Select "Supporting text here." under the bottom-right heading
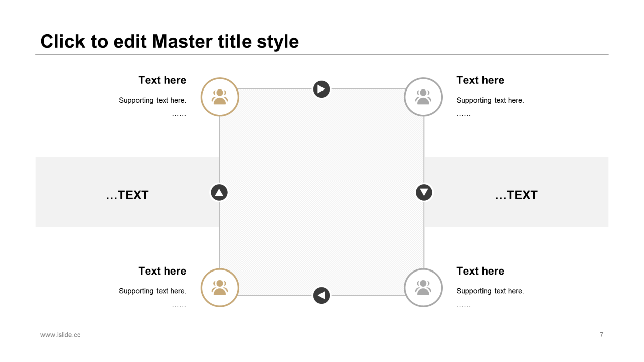Viewport: 644px width, 362px height. (490, 291)
